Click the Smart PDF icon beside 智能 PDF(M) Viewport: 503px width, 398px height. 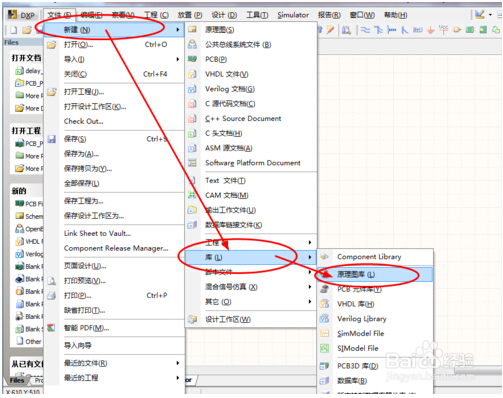(51, 328)
